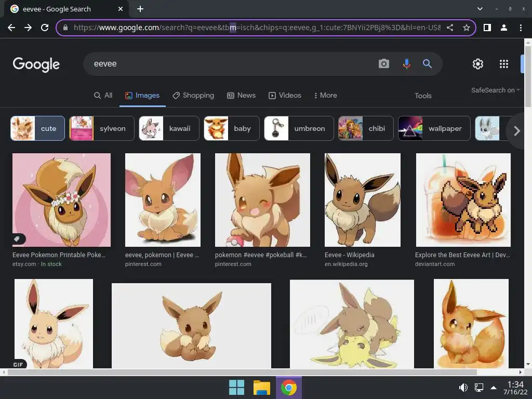Apply the wallpaper filter chip

pyautogui.click(x=434, y=128)
